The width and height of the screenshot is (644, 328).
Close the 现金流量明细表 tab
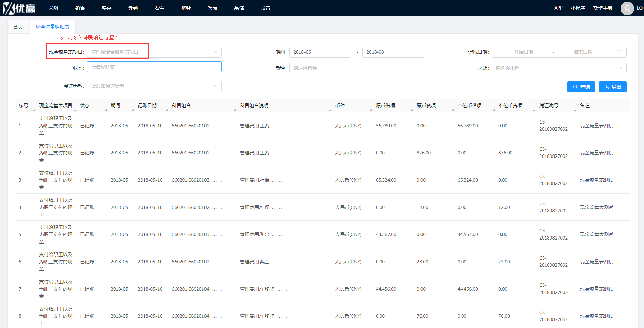pos(72,23)
